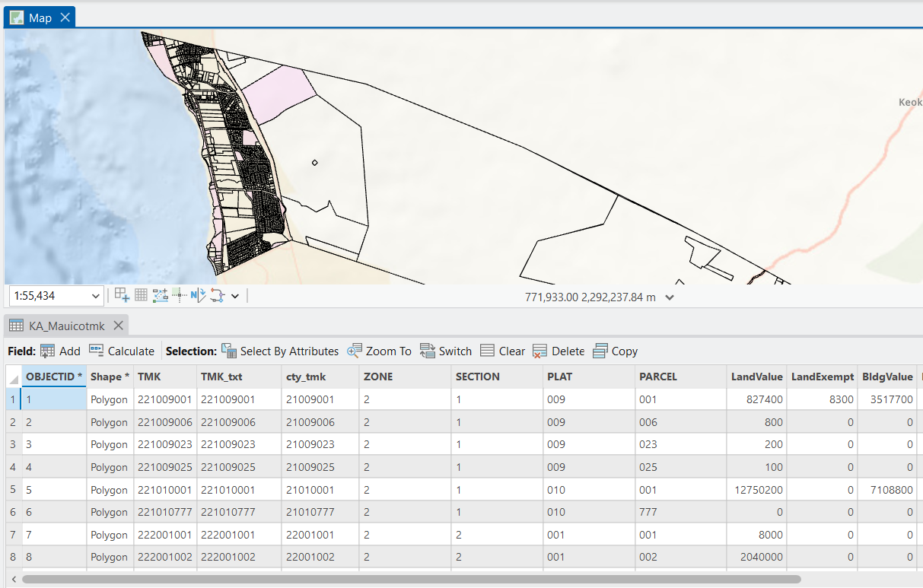923x588 pixels.
Task: Click the ground-to-grid correction icon with N arrow
Action: pyautogui.click(x=198, y=296)
